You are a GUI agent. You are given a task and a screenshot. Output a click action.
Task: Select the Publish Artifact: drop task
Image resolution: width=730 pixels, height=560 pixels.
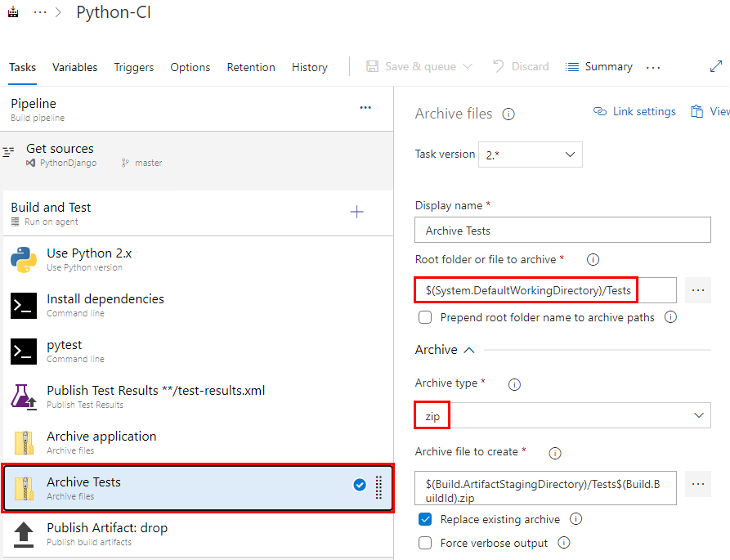[198, 535]
